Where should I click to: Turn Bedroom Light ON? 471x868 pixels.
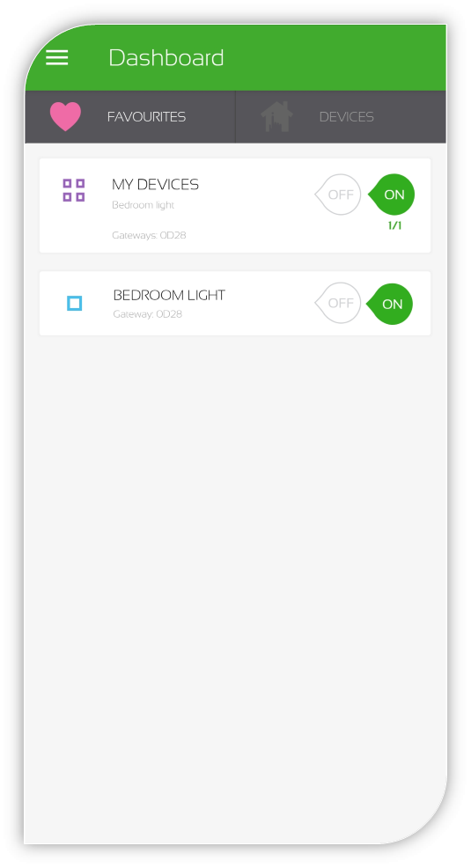[x=390, y=304]
